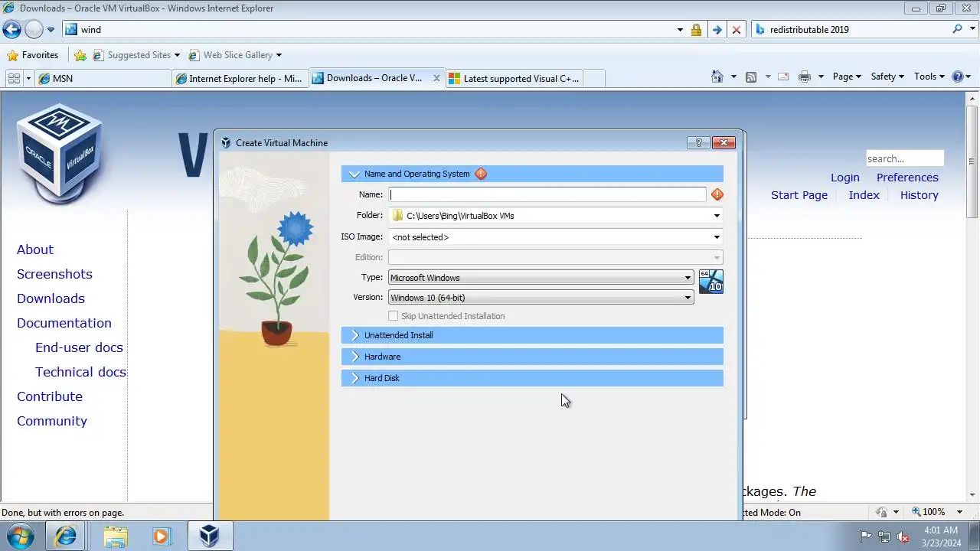Click the RSS Feeds icon
980x551 pixels.
751,77
